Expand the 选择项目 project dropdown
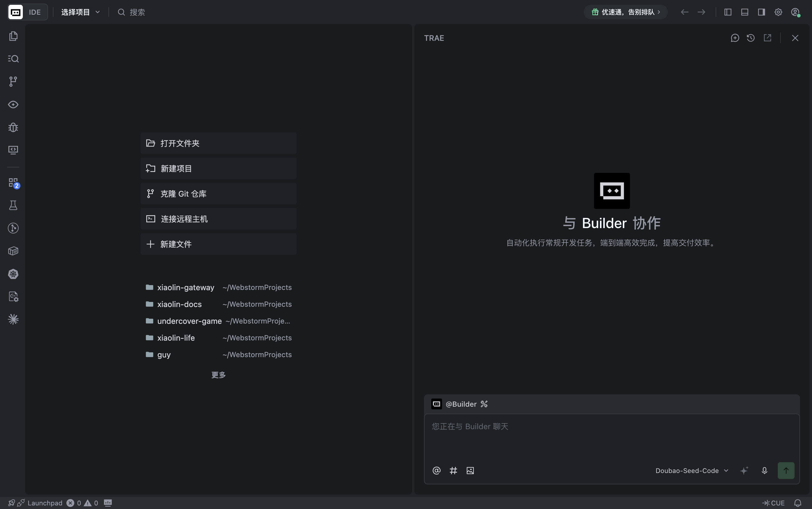Screen dimensions: 812x509 tap(81, 12)
